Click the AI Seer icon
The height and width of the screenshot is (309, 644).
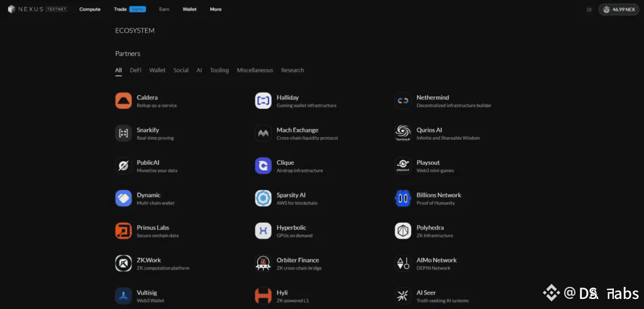(x=403, y=296)
